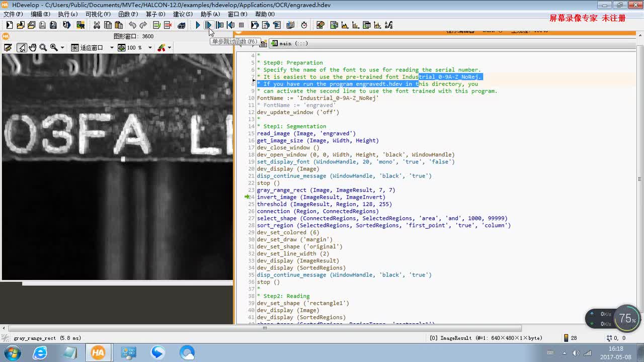Click the sort_region code line

tap(384, 225)
